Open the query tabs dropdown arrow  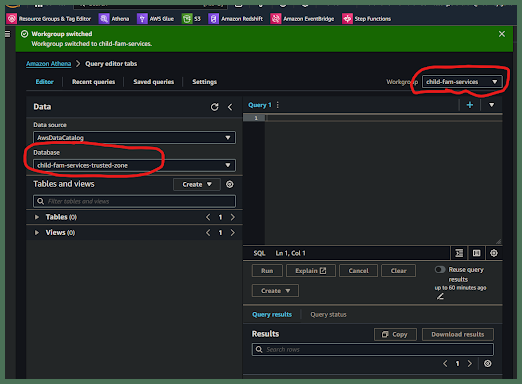[491, 105]
